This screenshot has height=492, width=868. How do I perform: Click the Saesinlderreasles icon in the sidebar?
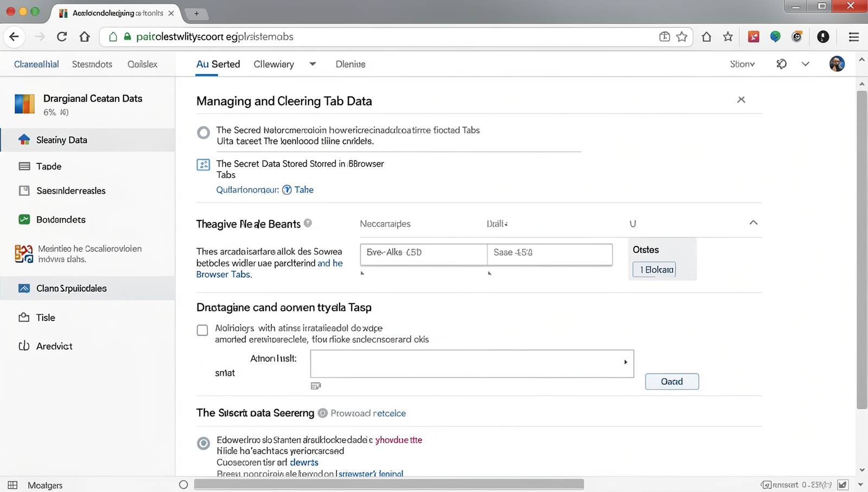[x=24, y=191]
